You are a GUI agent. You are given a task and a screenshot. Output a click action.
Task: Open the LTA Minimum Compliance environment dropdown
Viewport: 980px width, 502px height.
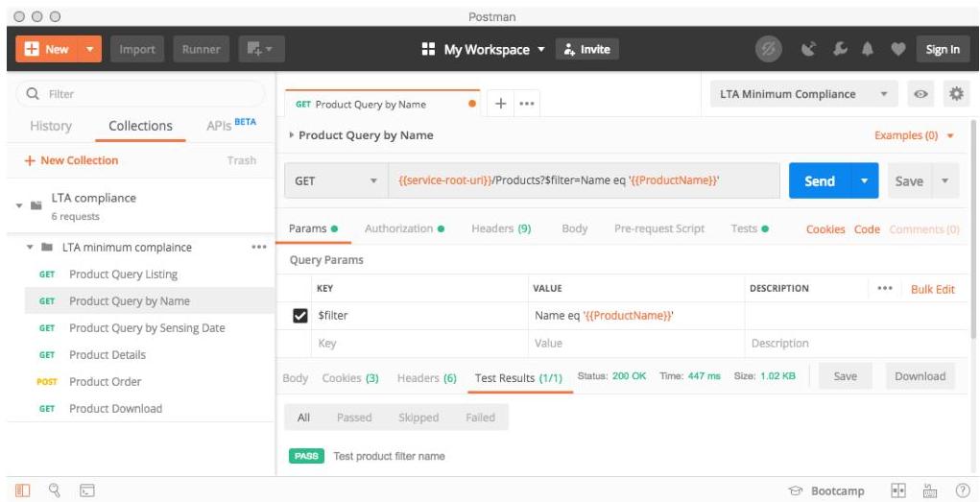(x=803, y=94)
